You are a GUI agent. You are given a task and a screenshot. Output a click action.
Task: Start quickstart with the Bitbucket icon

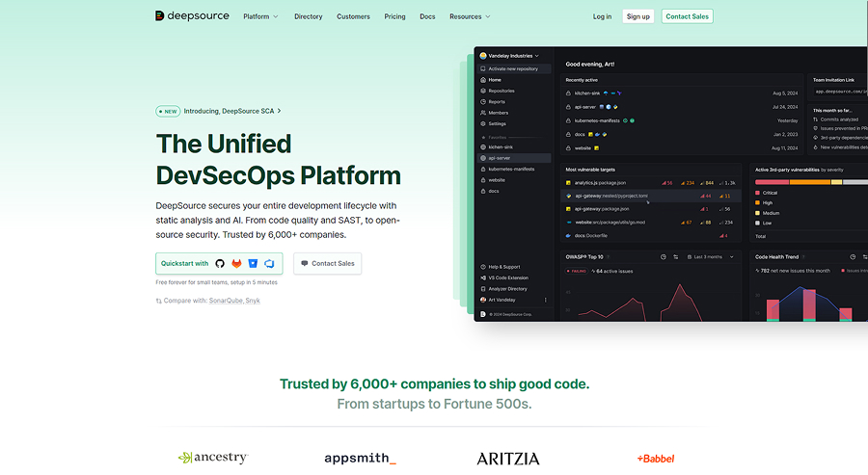click(253, 263)
